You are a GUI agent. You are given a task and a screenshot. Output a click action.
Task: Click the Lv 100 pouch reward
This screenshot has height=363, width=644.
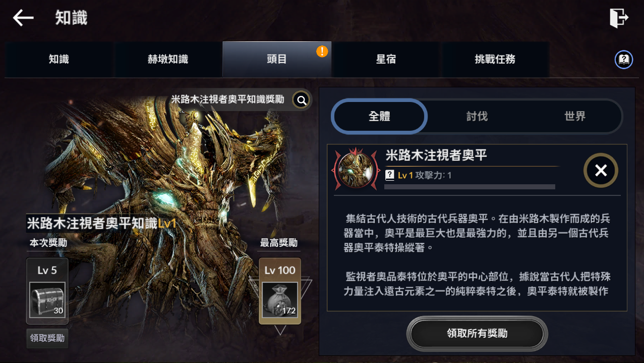tap(280, 300)
